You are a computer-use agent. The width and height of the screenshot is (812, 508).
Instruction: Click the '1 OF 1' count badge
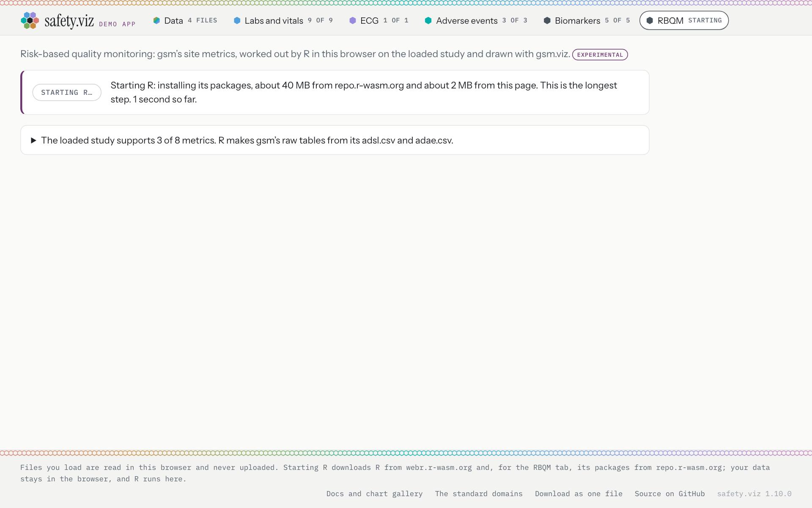(396, 20)
